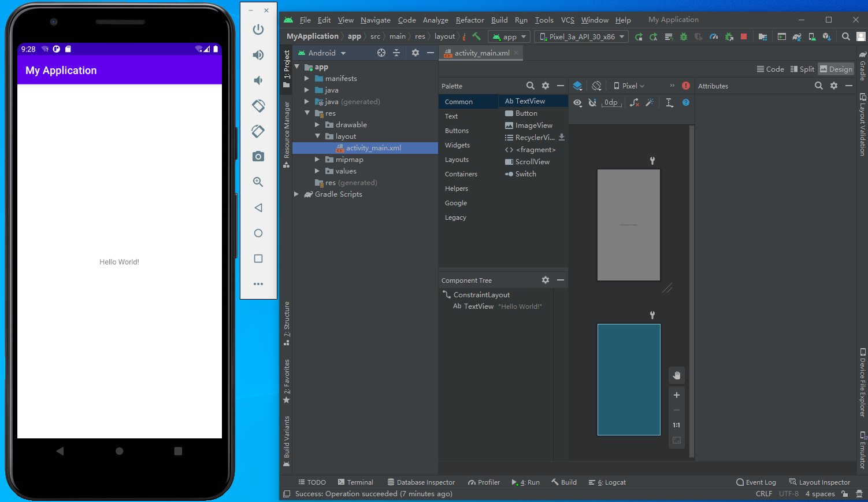Open the Android project view dropdown
This screenshot has height=502, width=868.
pyautogui.click(x=322, y=53)
